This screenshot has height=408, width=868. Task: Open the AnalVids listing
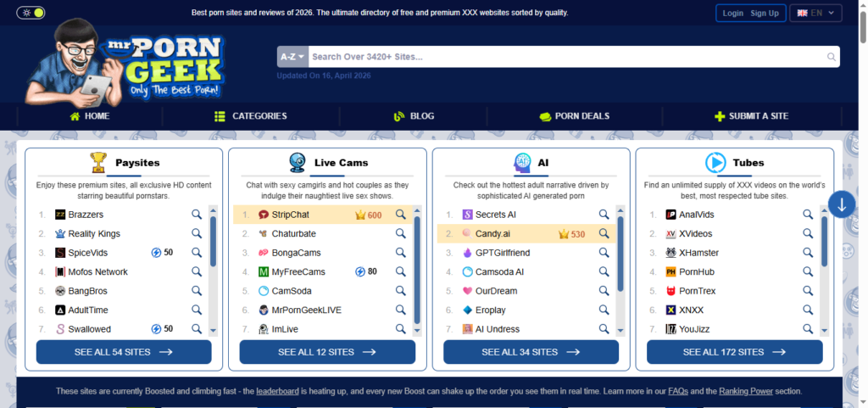point(697,215)
